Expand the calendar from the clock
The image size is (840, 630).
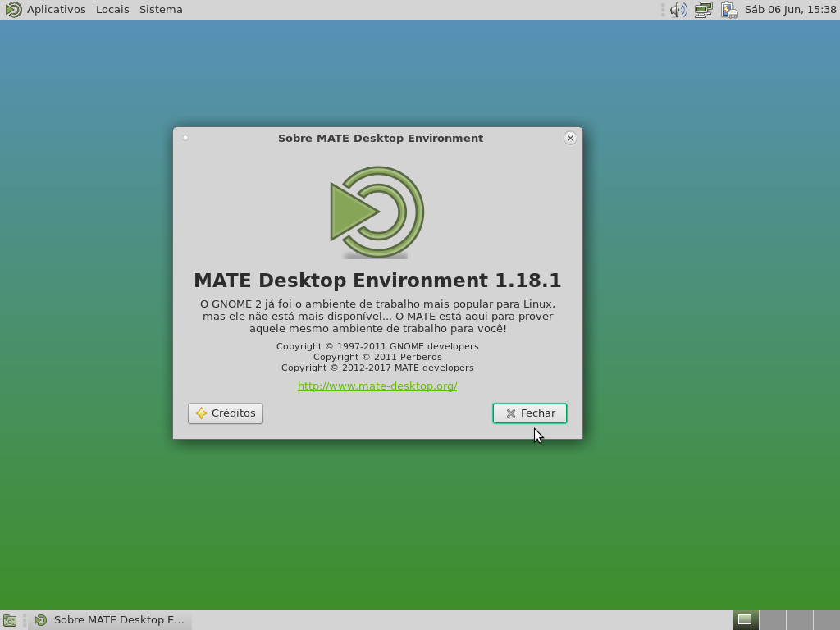click(790, 10)
